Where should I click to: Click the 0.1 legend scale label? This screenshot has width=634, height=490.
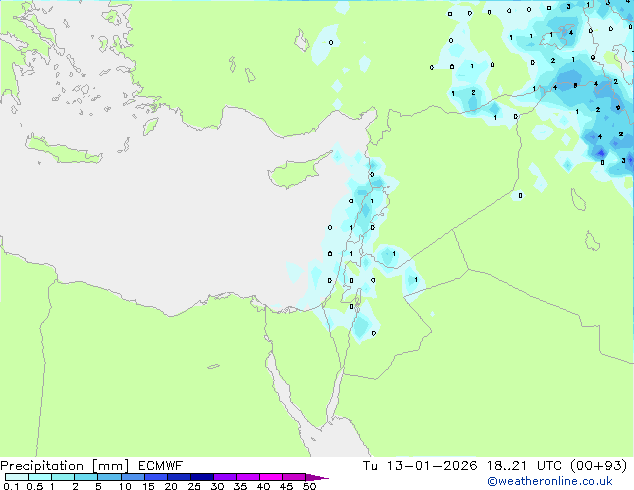(x=11, y=486)
